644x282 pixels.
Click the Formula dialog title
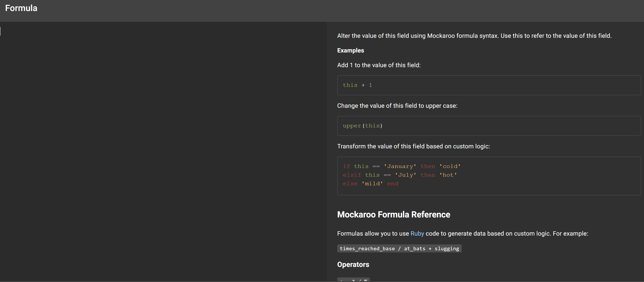tap(21, 8)
